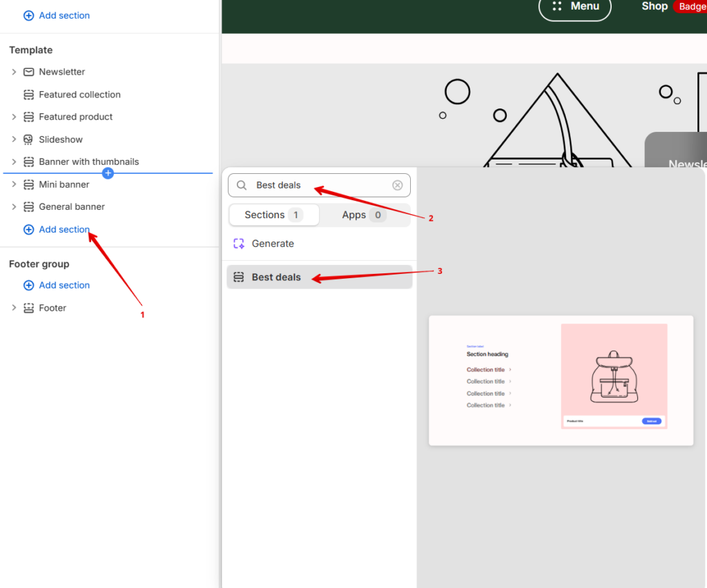The width and height of the screenshot is (707, 588).
Task: Click the Footer section icon
Action: pos(28,308)
